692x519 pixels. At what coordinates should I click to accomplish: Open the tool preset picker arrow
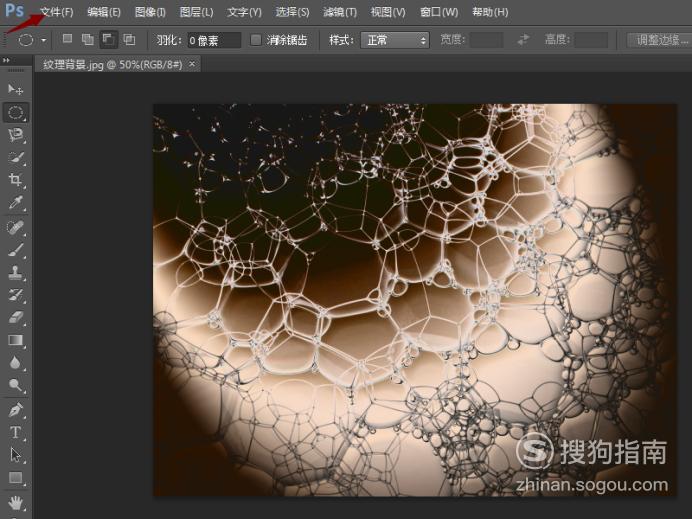point(43,40)
